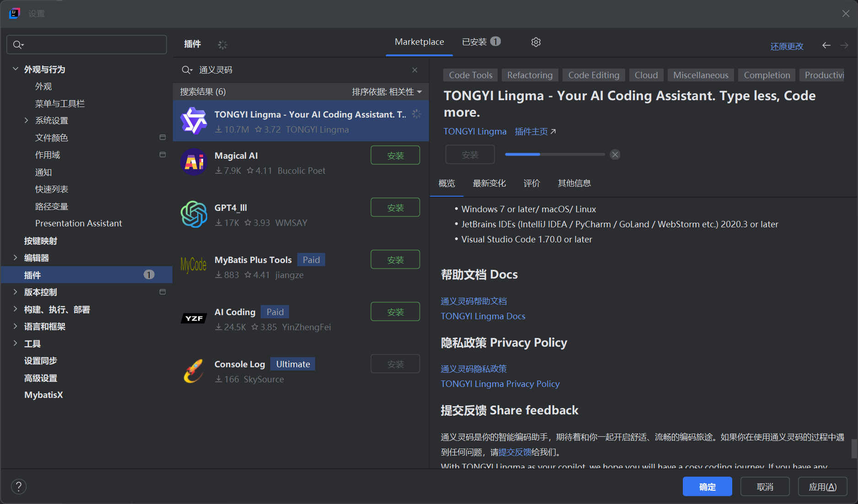Install the AI Coding plugin
858x504 pixels.
395,312
